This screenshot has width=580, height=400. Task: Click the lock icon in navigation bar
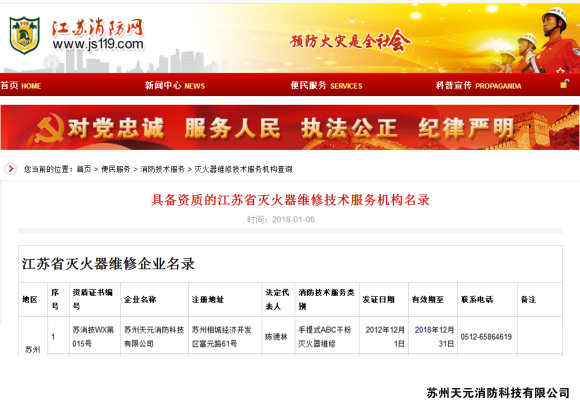[x=564, y=84]
